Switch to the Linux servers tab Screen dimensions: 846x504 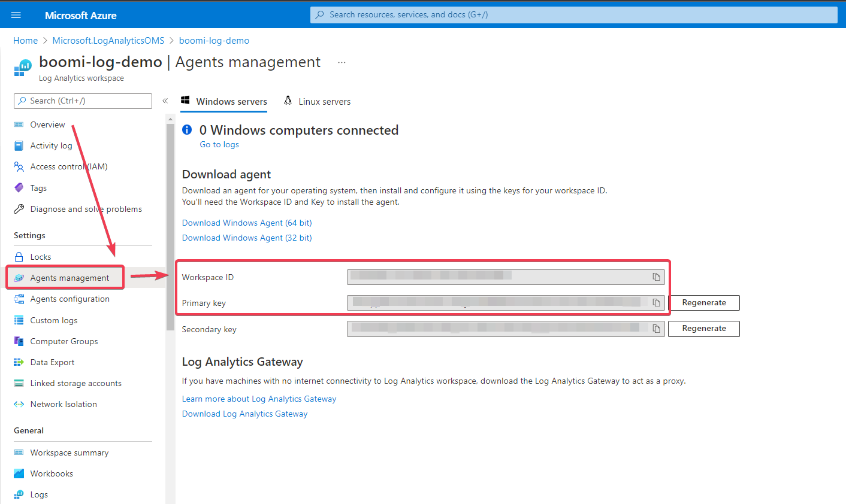(324, 101)
